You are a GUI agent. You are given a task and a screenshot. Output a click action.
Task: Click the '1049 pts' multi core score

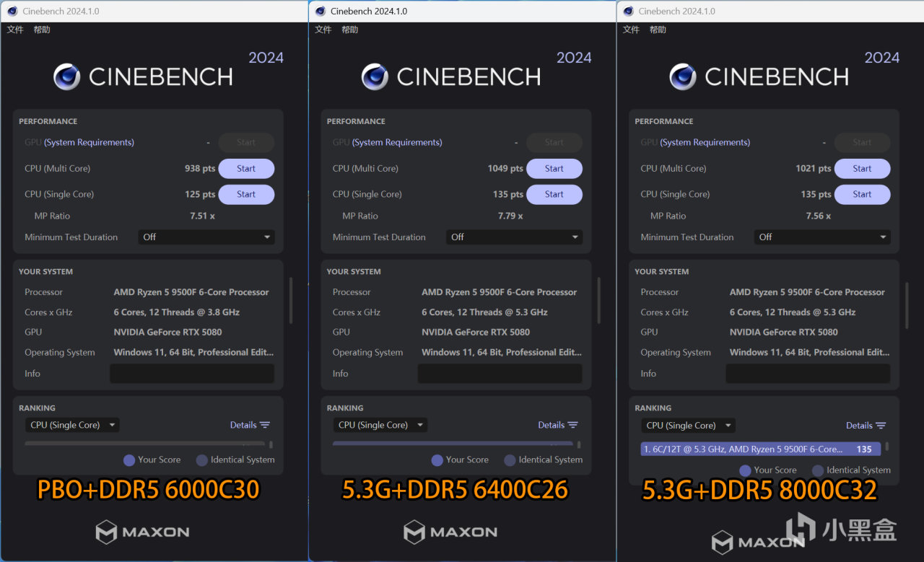click(505, 169)
